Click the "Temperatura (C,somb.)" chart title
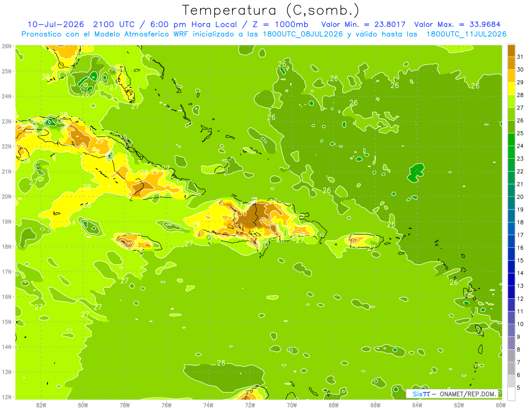 (271, 10)
